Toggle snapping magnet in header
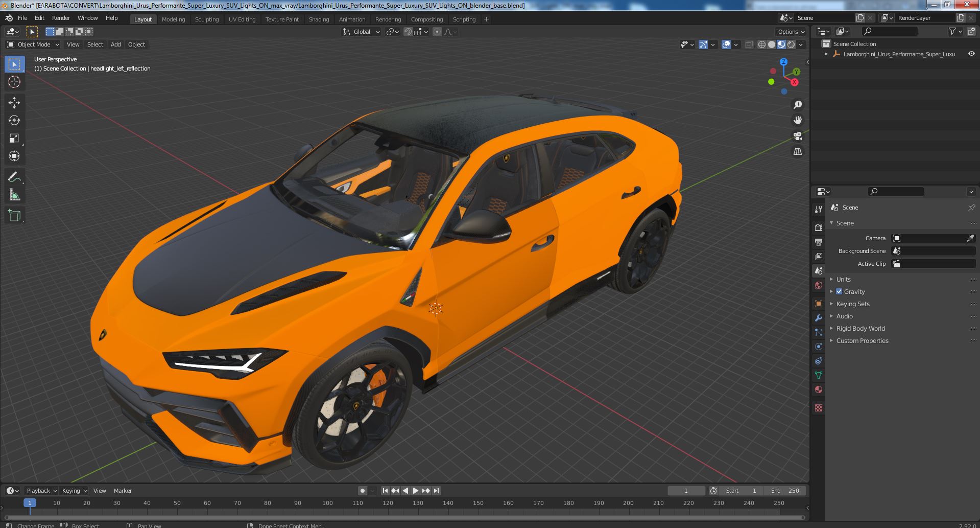The height and width of the screenshot is (528, 980). [408, 32]
